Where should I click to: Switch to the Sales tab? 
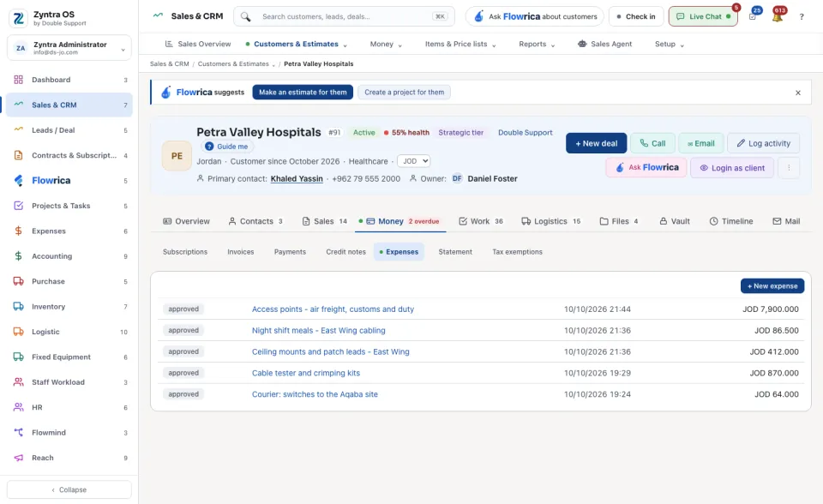[324, 221]
